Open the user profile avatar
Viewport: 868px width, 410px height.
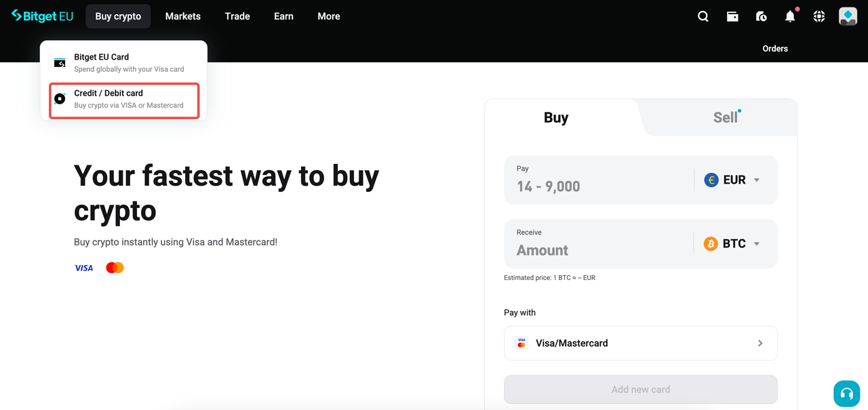(x=848, y=16)
